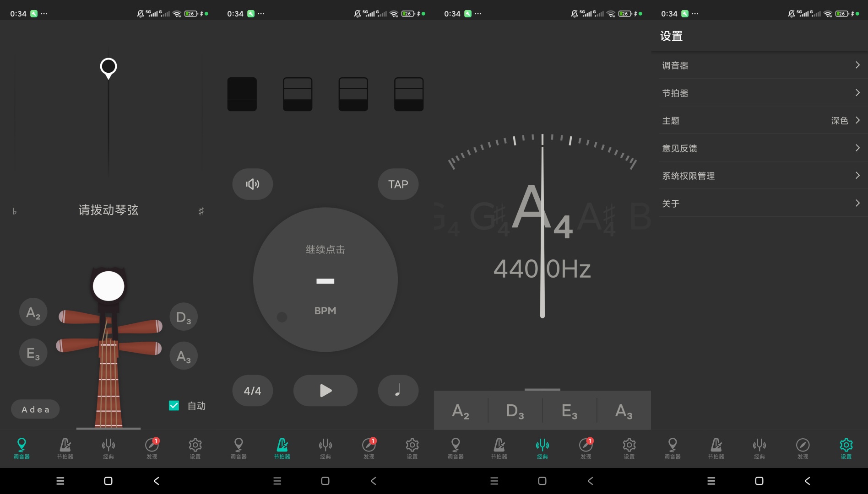Tap Android recents menu icon on first screen
Screen dimensions: 868x494
click(60, 481)
